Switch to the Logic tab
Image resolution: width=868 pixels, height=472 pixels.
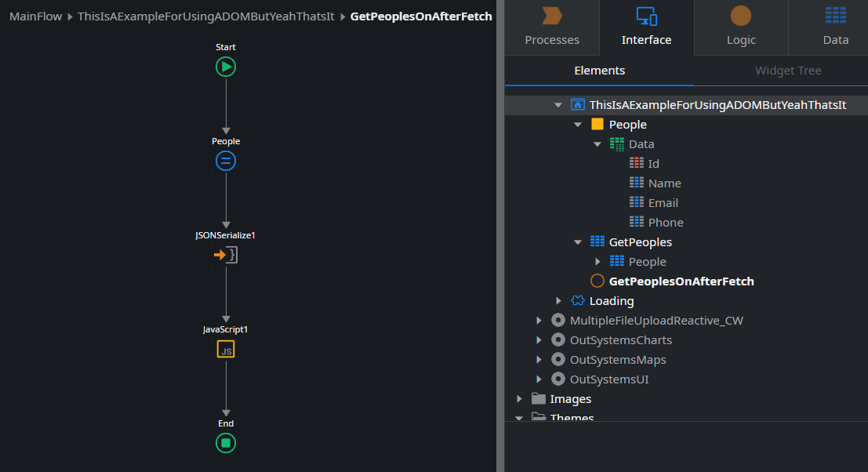coord(741,27)
